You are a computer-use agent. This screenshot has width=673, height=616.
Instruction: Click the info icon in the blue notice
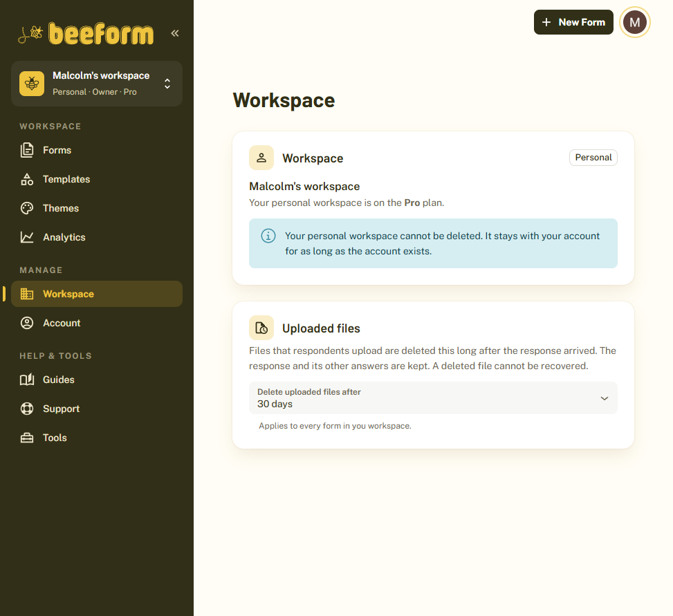(x=268, y=236)
